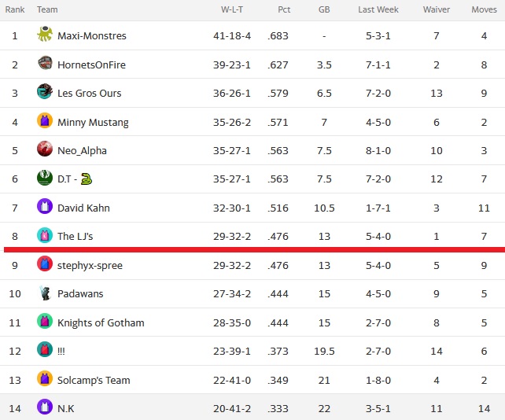Select the Les Gros Ours bear logo
The image size is (505, 420).
click(x=45, y=91)
